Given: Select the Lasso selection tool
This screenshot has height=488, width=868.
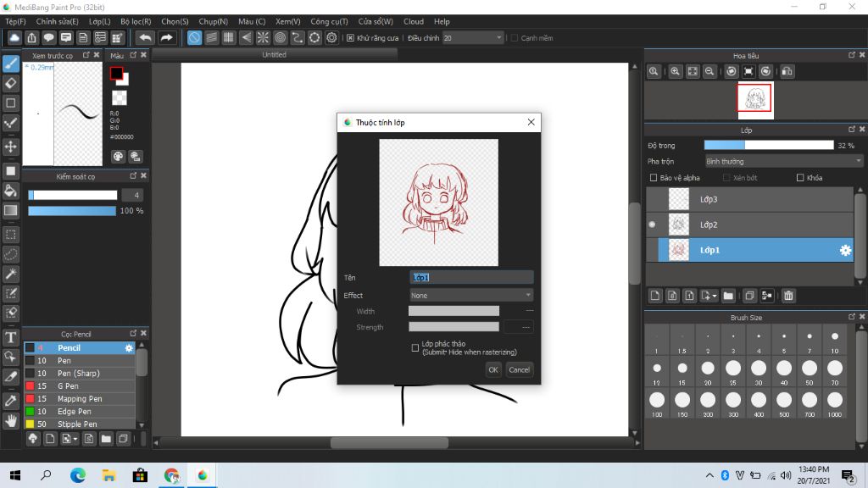Looking at the screenshot, I should [x=10, y=254].
